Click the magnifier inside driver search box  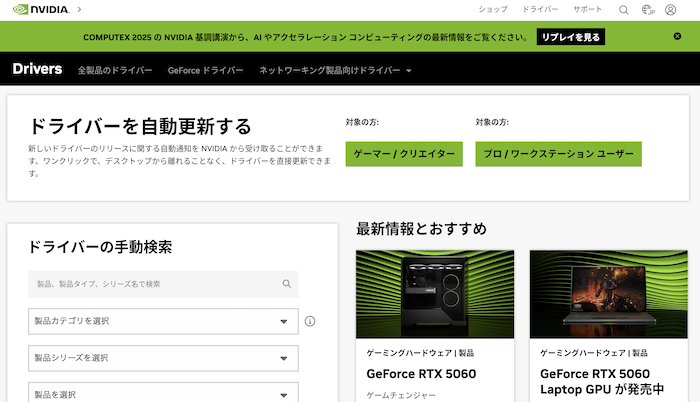287,284
